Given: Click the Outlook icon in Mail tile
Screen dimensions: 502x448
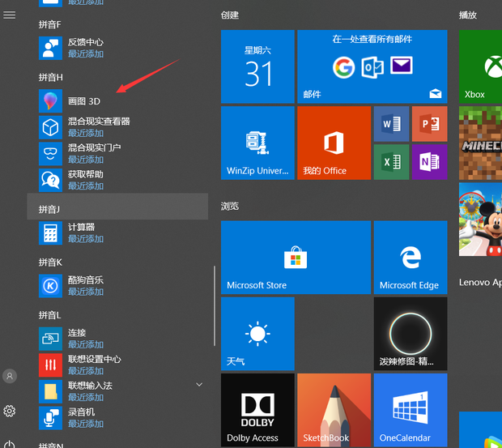Looking at the screenshot, I should click(x=372, y=67).
